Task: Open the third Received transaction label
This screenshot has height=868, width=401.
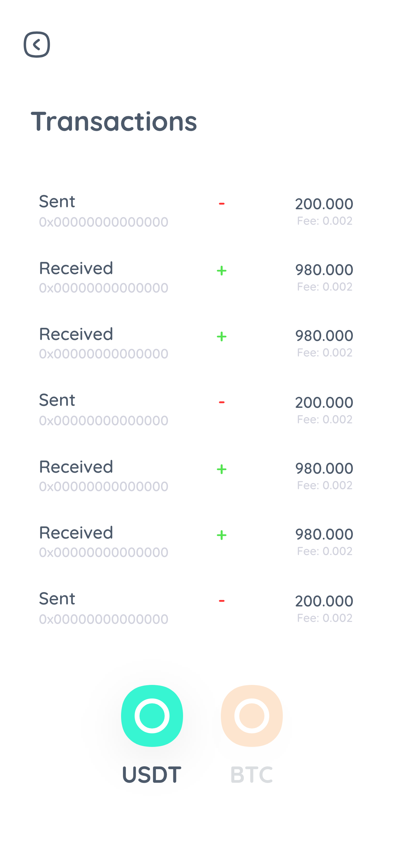Action: click(76, 467)
